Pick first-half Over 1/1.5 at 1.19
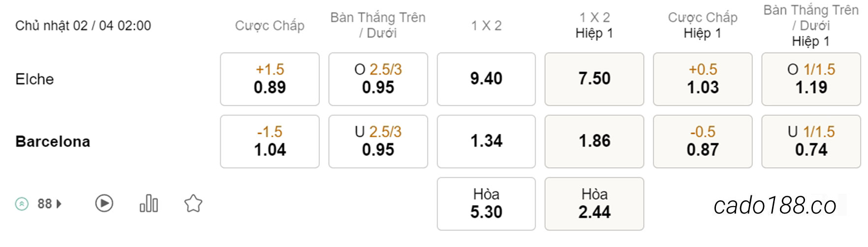This screenshot has height=247, width=868. (x=811, y=79)
